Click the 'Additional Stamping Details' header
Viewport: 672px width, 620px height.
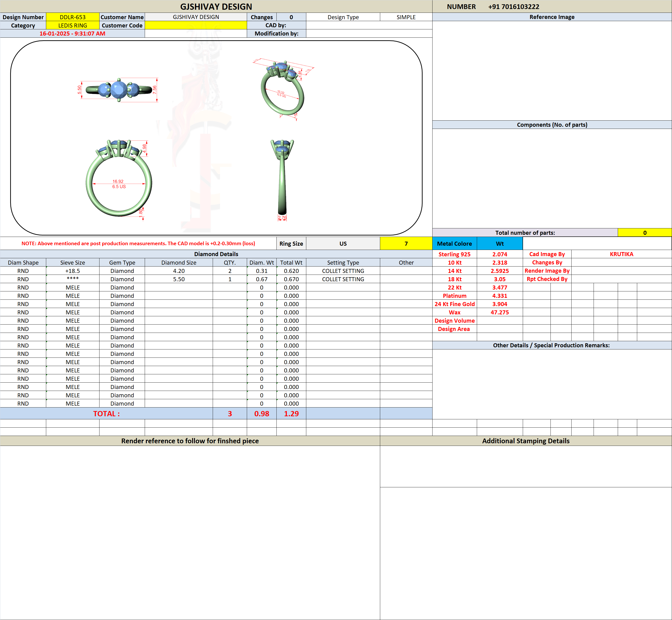tap(526, 441)
